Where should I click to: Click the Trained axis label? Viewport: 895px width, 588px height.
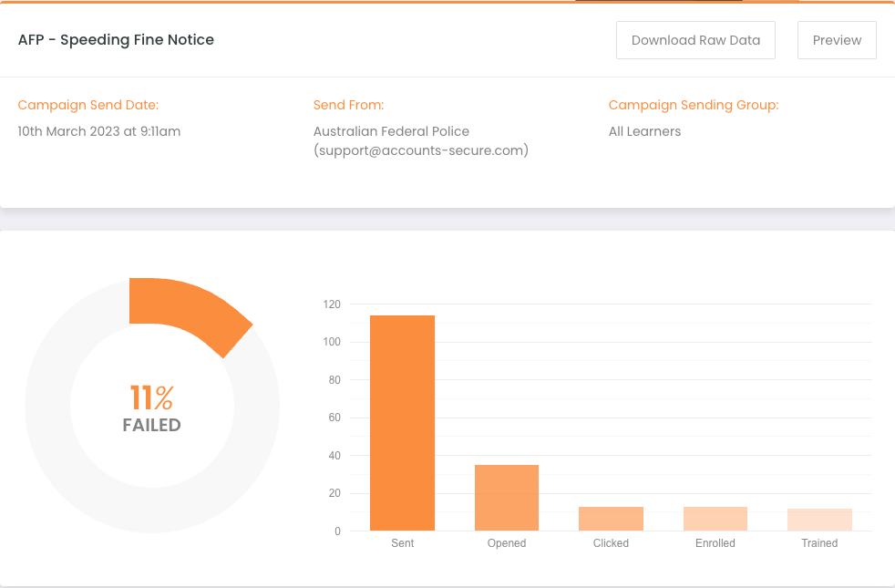(x=819, y=543)
